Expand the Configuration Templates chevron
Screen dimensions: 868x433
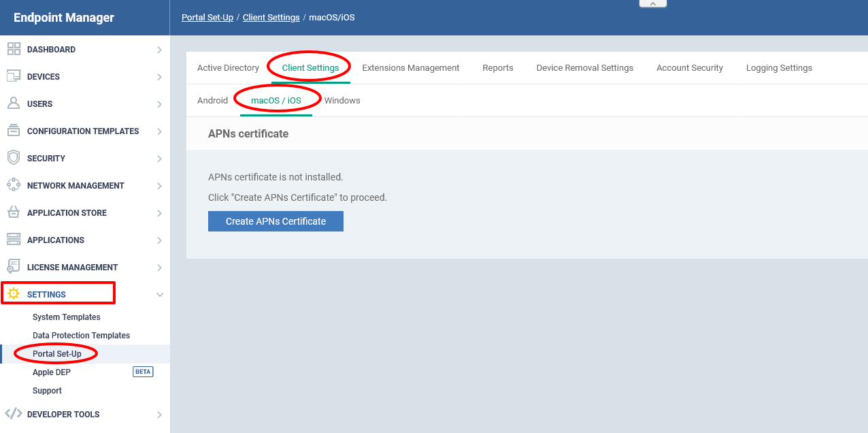[159, 131]
